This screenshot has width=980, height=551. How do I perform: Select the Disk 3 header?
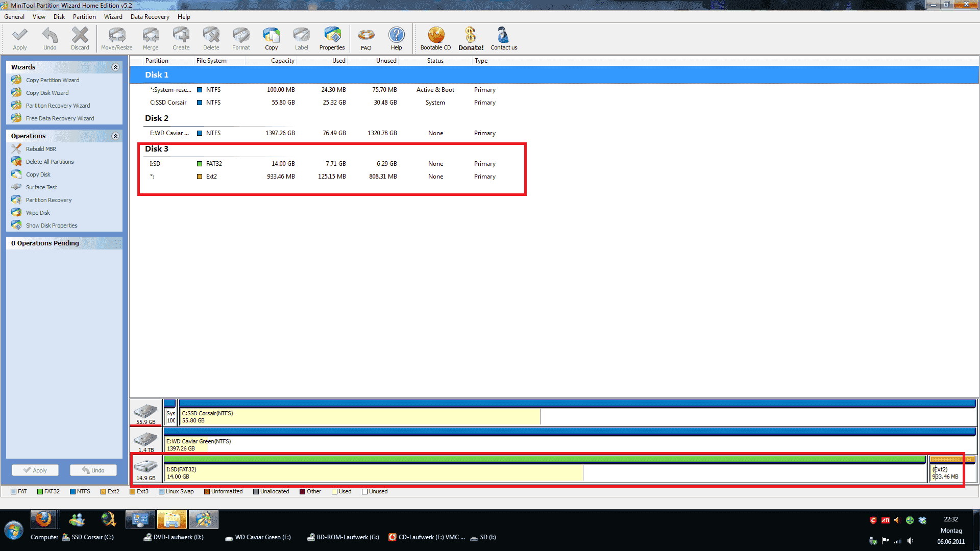(x=157, y=148)
